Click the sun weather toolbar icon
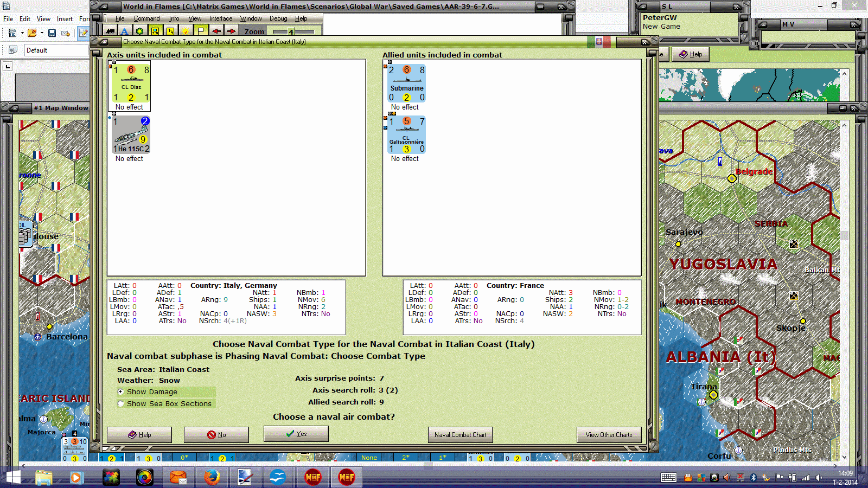This screenshot has width=868, height=488. (186, 31)
